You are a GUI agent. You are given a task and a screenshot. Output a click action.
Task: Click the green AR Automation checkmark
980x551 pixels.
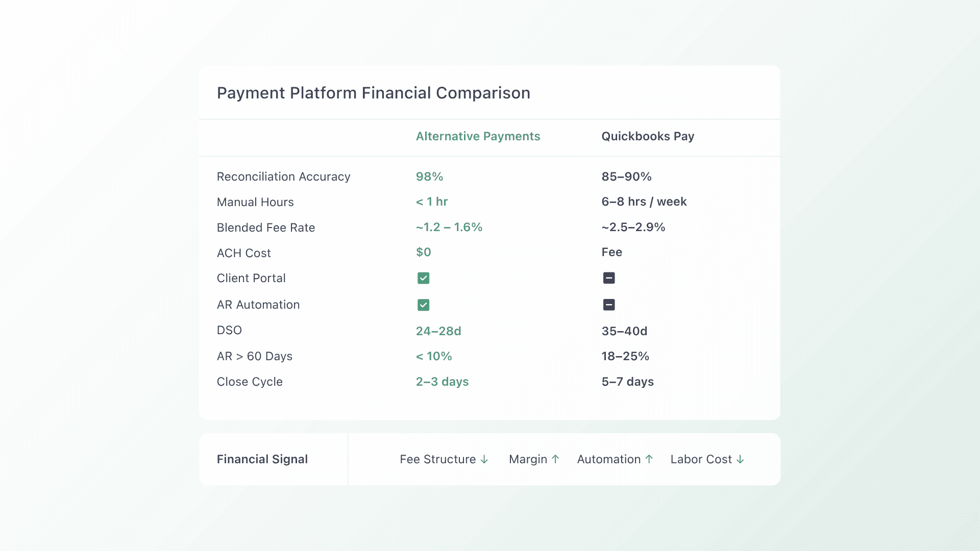point(423,305)
